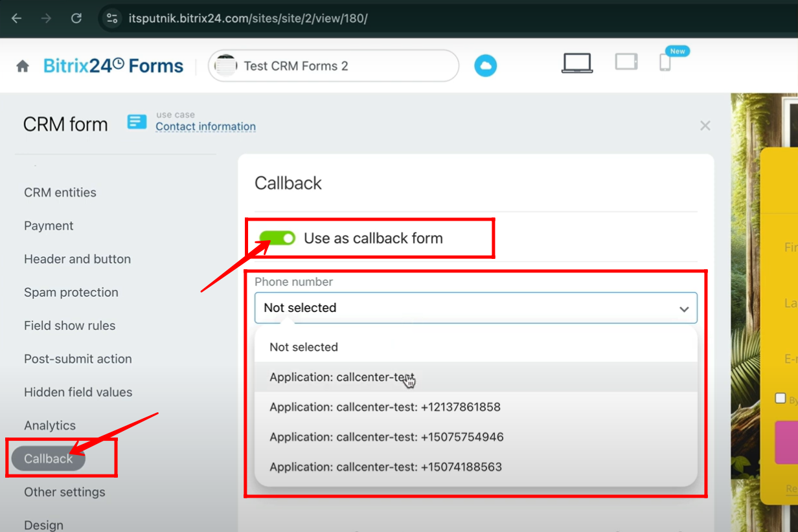Click the Contact information use case link

(205, 127)
